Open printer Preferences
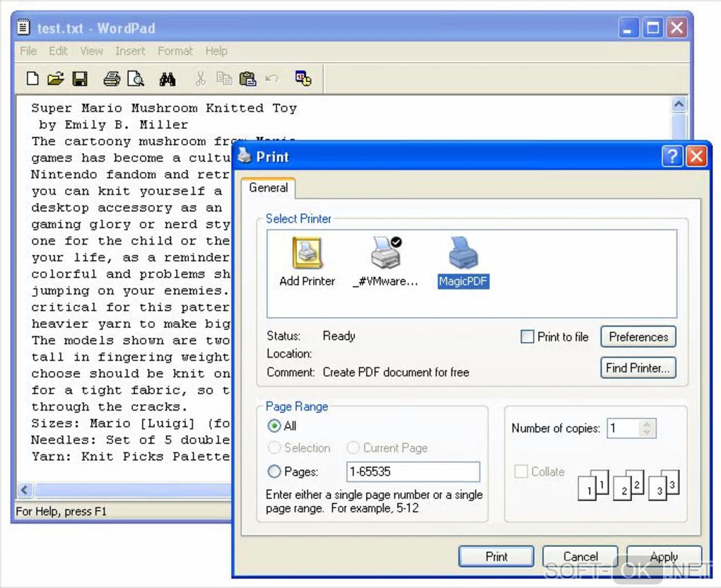Viewport: 721px width, 588px height. (x=638, y=336)
